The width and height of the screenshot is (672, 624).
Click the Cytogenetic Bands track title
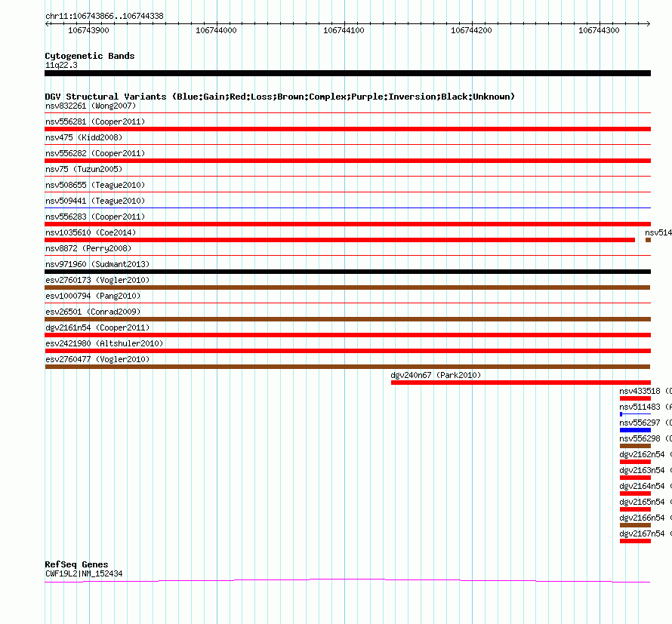click(x=90, y=56)
